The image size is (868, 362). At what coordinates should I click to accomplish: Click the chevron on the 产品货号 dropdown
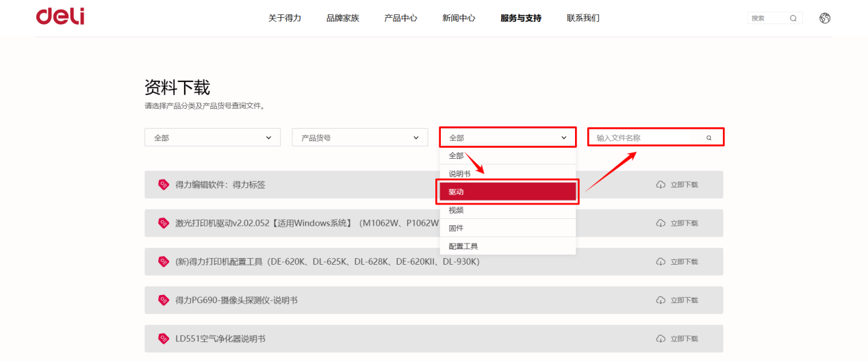coord(416,138)
